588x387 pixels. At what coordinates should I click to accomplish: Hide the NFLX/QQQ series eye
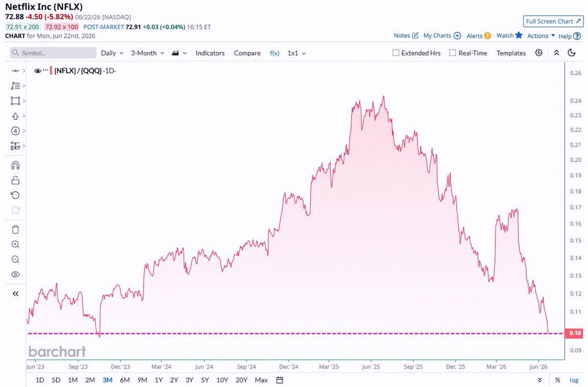point(37,71)
